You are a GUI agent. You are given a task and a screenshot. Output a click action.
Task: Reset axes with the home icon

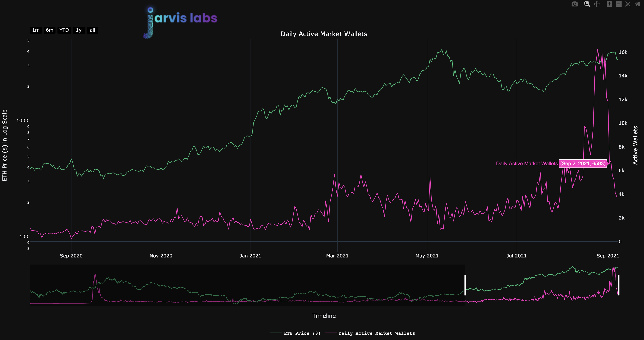pos(638,4)
